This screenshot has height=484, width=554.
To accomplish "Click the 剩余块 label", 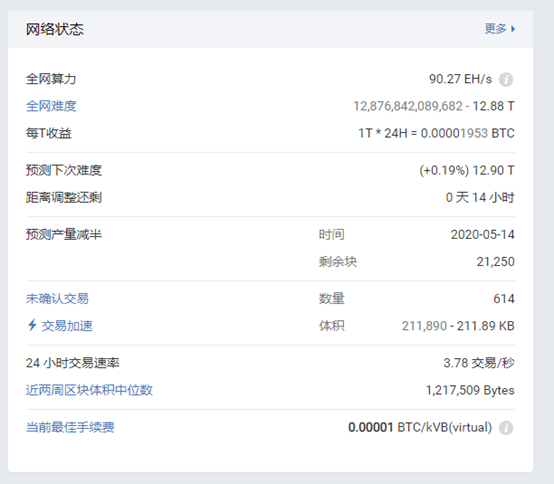I will click(x=338, y=262).
